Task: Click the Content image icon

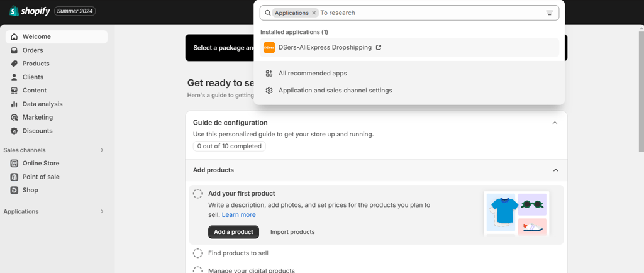Action: pyautogui.click(x=14, y=91)
